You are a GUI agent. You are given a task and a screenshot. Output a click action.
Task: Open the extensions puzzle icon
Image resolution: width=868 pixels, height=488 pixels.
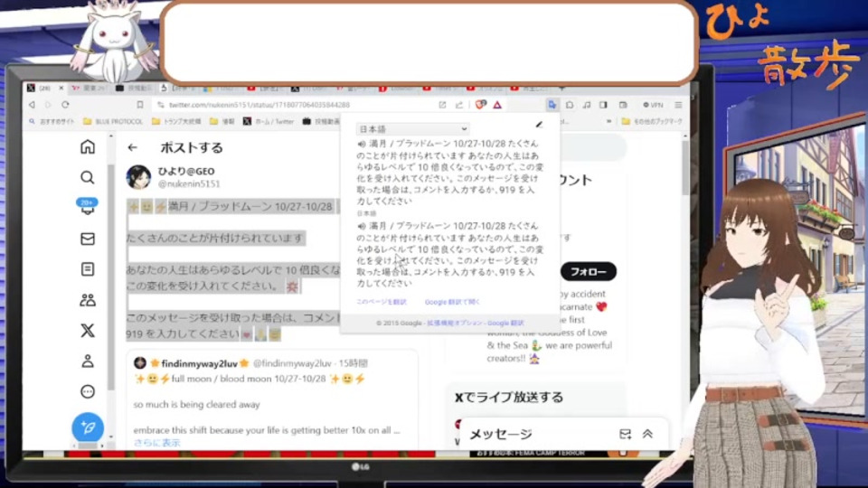click(x=569, y=105)
